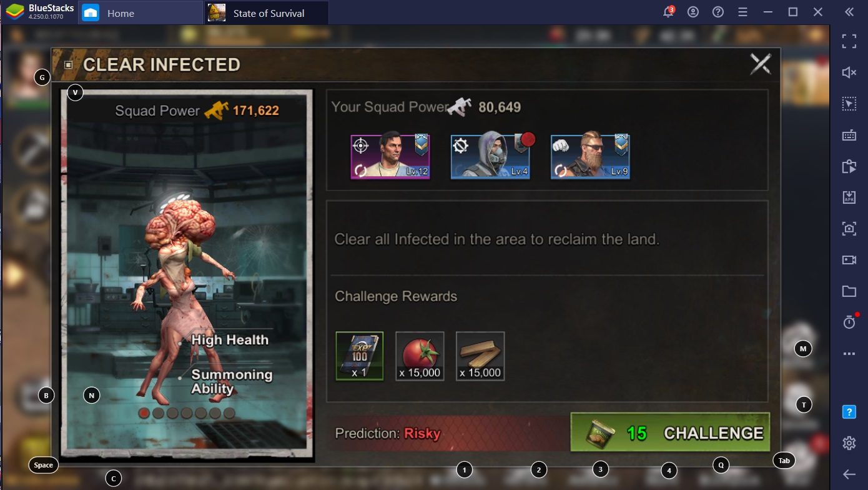Tap the wood planks reward icon
This screenshot has height=490, width=868.
click(480, 356)
